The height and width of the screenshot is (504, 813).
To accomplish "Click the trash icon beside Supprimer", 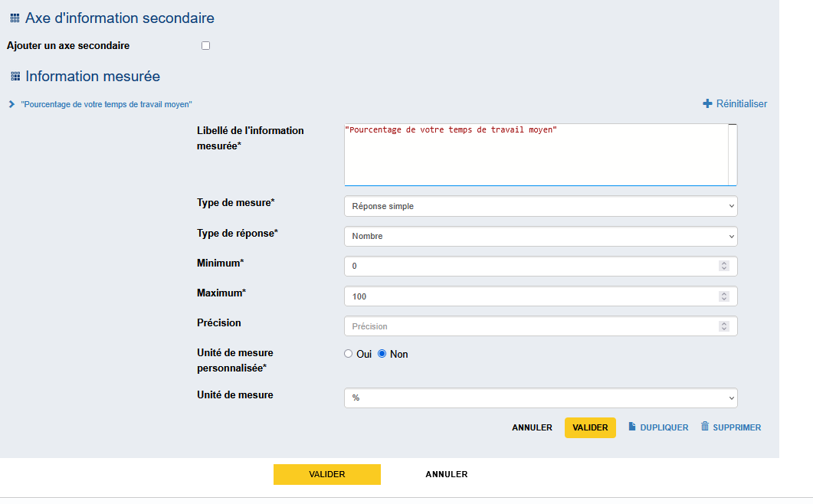I will 705,427.
